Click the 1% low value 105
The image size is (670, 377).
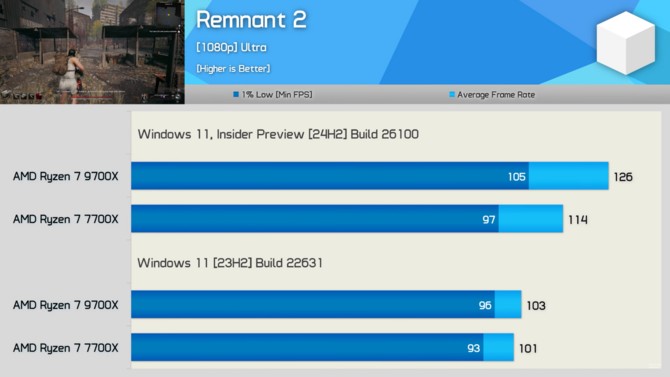(x=517, y=177)
